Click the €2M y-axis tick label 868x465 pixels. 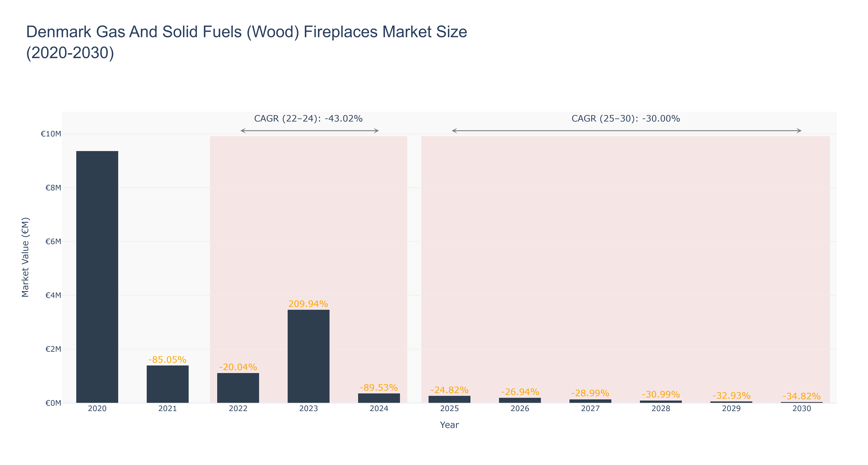tap(53, 349)
